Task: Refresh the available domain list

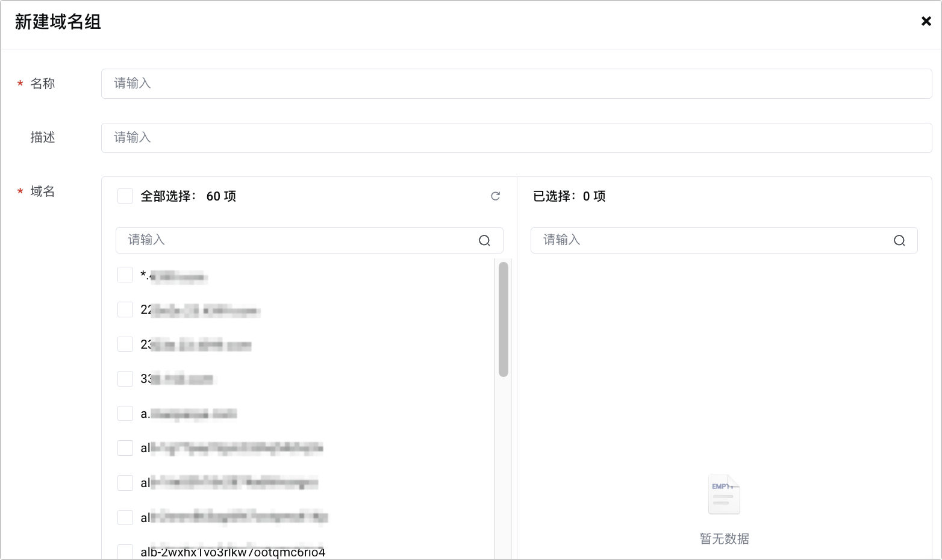Action: coord(495,196)
